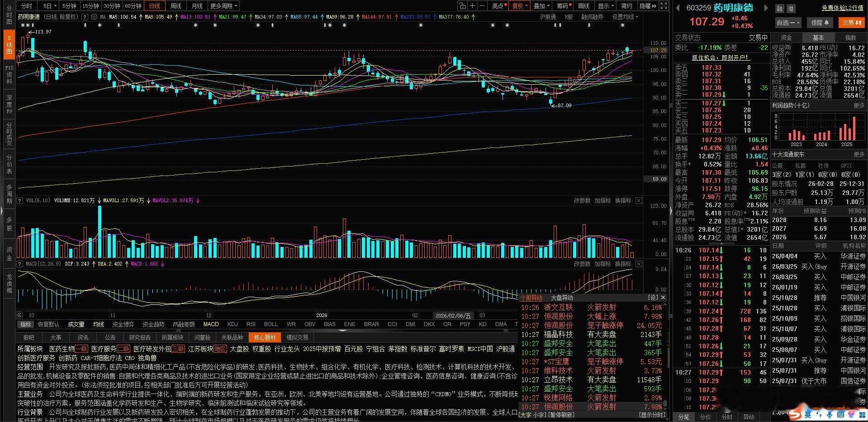
Task: Open 设置均线 dropdown
Action: pyautogui.click(x=625, y=17)
